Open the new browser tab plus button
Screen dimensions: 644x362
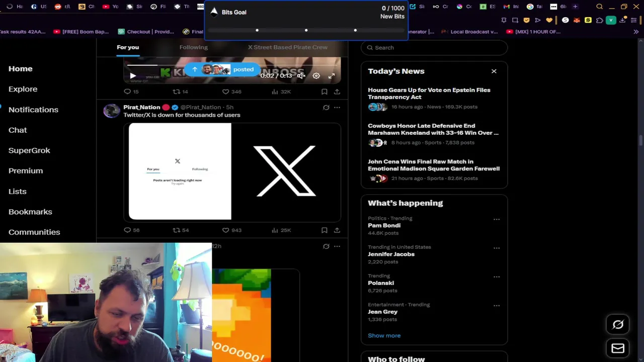575,7
